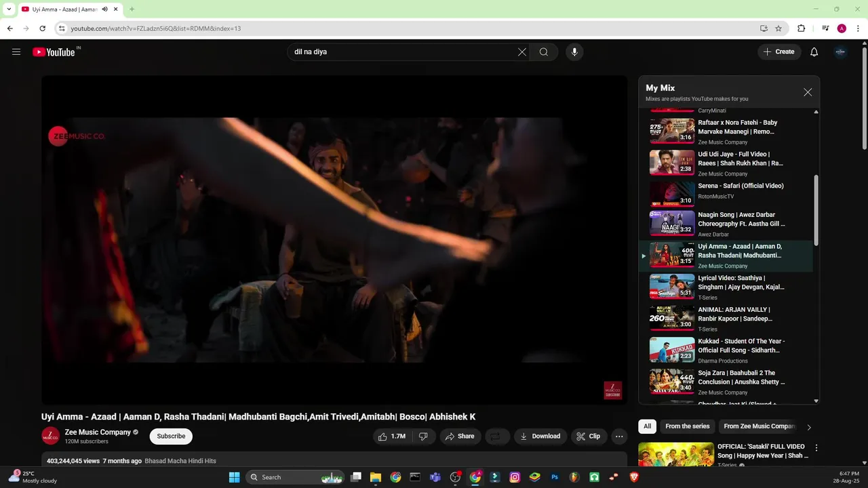Click the dil na diya search field
This screenshot has height=488, width=868.
403,52
